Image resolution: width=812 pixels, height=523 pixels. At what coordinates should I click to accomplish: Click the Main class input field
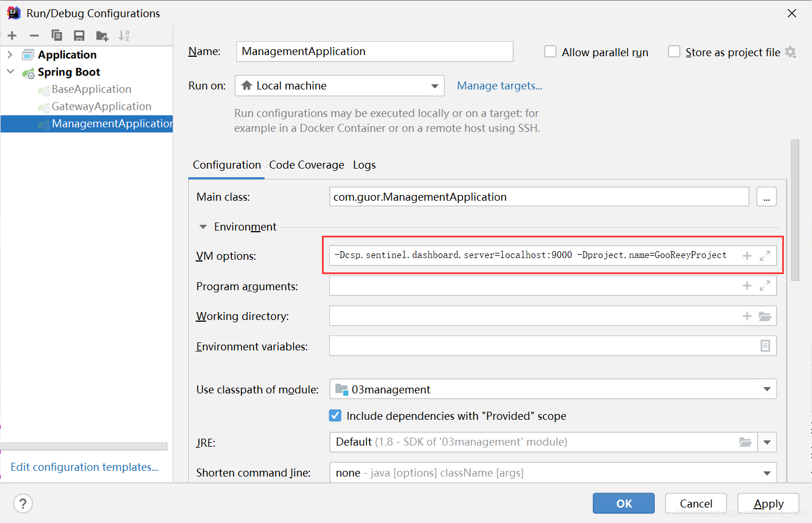tap(539, 197)
